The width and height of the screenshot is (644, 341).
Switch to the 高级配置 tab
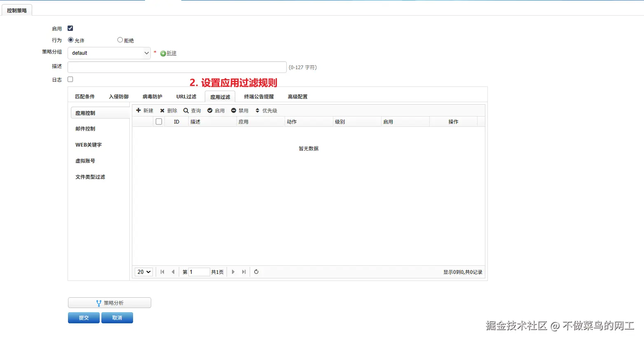pos(297,97)
